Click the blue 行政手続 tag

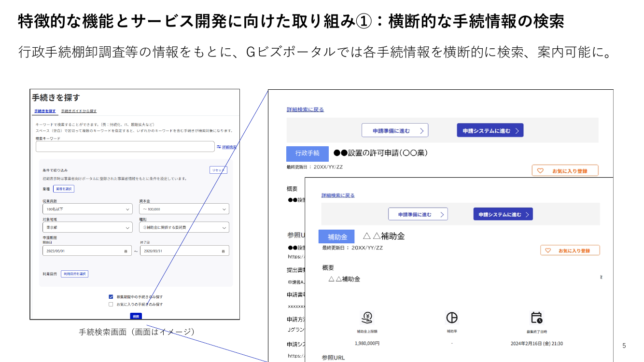pos(308,153)
